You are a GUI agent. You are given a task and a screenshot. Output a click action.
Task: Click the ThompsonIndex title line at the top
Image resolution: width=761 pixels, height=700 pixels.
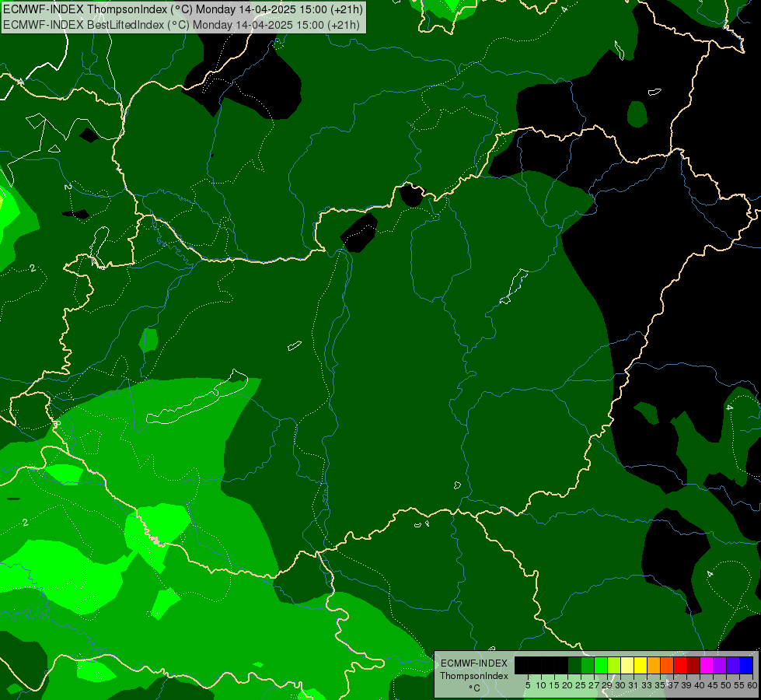coord(183,9)
